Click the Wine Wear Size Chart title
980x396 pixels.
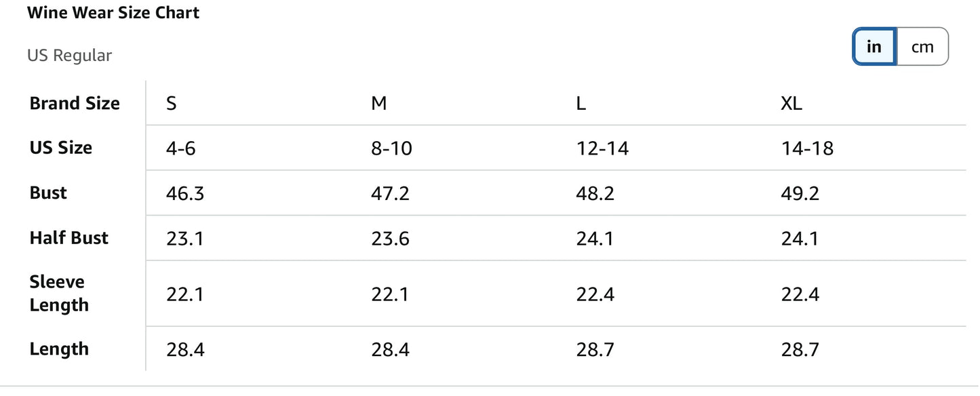point(113,13)
